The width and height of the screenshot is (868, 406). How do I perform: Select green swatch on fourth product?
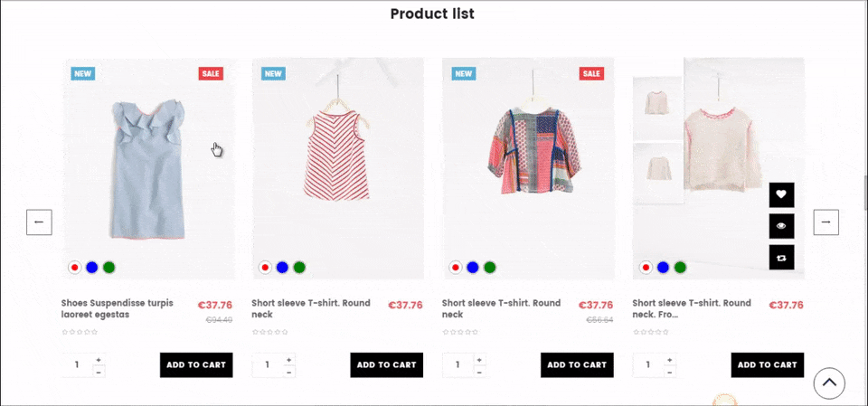680,268
